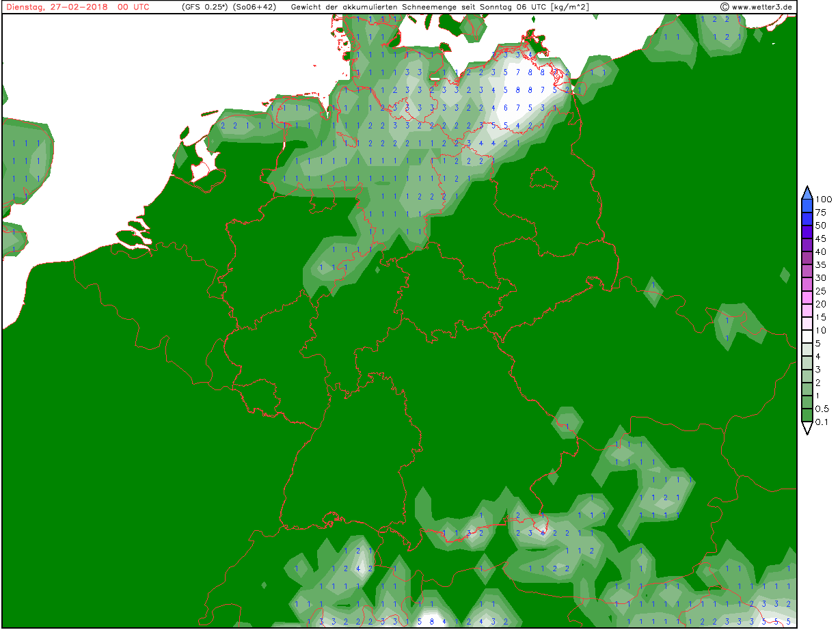Select legend color band between 40 and 45
The image size is (840, 630).
click(807, 245)
